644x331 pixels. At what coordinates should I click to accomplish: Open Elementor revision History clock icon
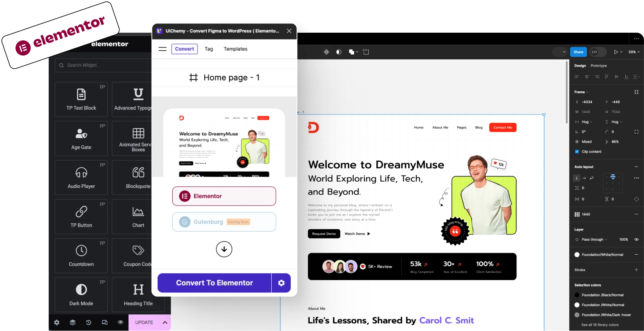(89, 322)
